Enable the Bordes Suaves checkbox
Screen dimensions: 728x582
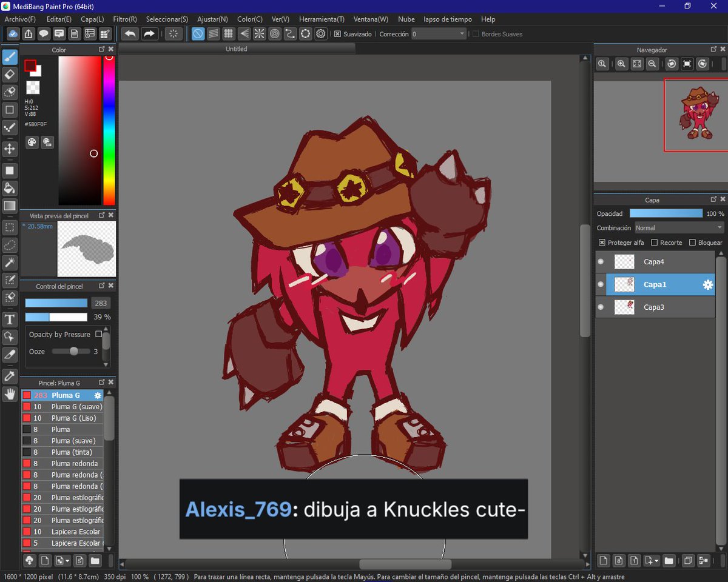click(476, 34)
